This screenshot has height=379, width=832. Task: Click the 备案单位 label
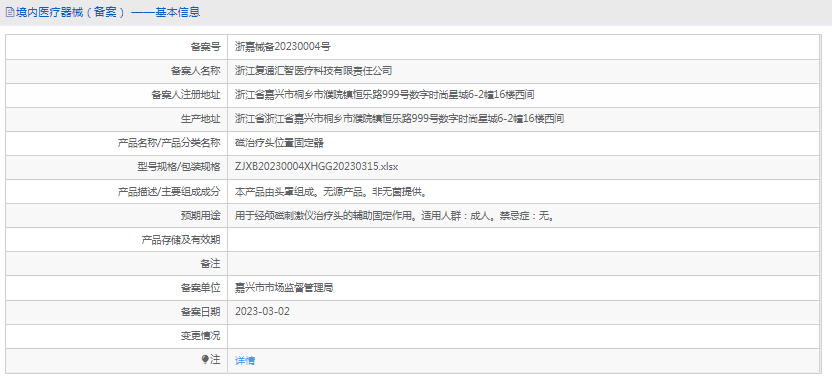[200, 288]
